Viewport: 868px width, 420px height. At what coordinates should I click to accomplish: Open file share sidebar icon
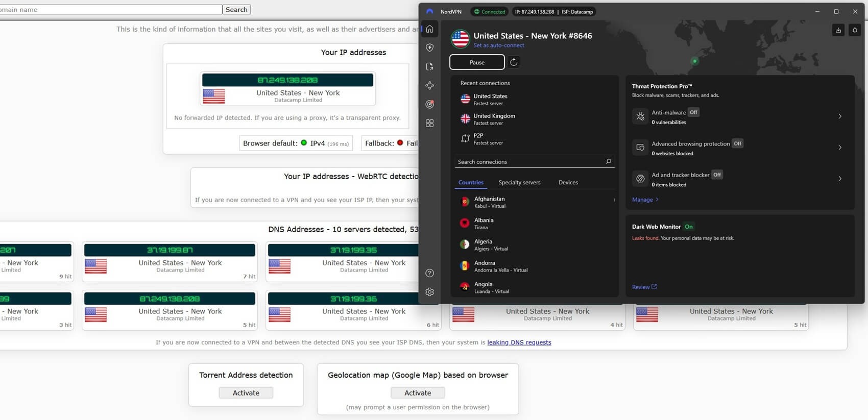coord(429,66)
